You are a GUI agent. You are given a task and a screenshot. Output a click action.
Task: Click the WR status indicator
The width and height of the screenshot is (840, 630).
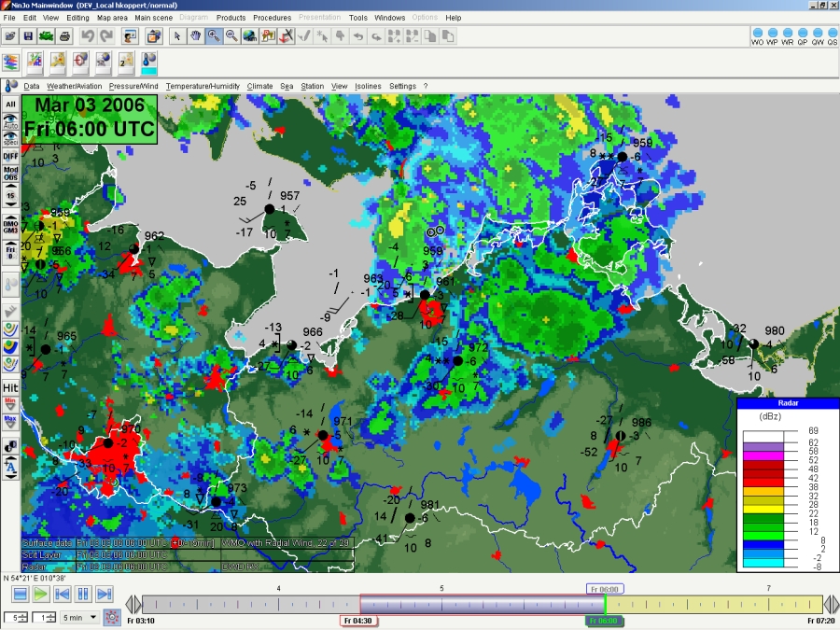(788, 36)
